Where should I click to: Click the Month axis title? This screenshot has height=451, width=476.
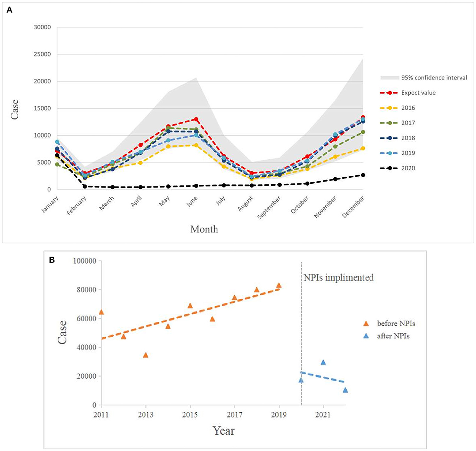[204, 229]
